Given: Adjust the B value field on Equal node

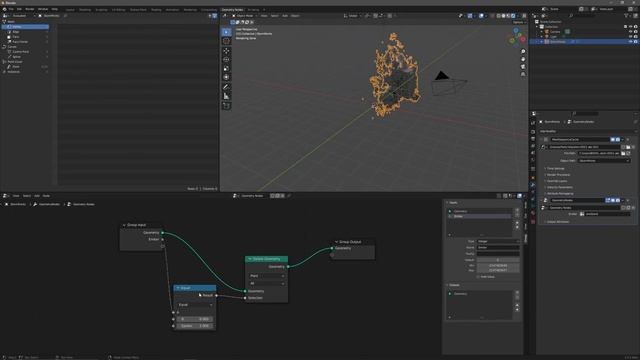Looking at the screenshot, I should 195,319.
